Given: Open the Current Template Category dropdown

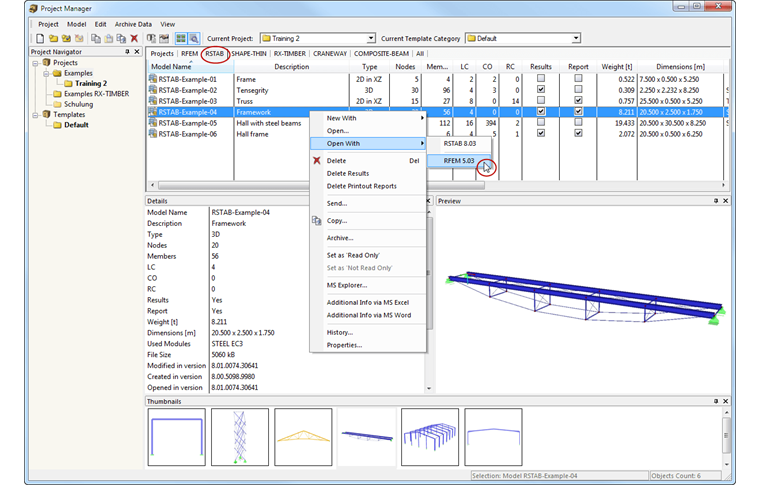Looking at the screenshot, I should point(576,38).
